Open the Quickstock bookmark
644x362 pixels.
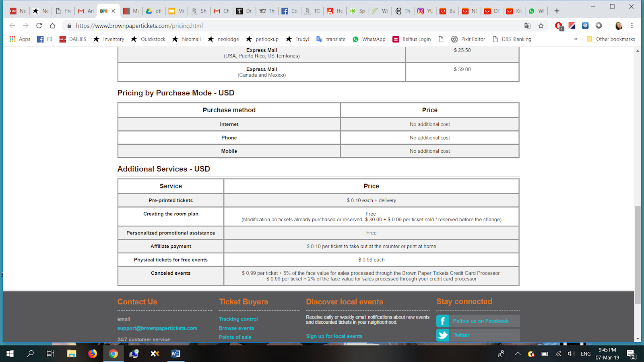[x=148, y=39]
